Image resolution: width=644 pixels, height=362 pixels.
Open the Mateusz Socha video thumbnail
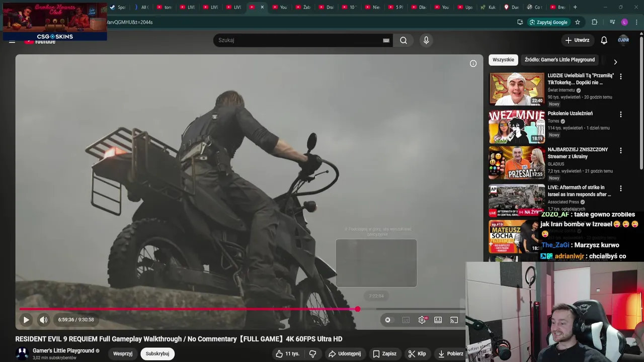pos(514,236)
